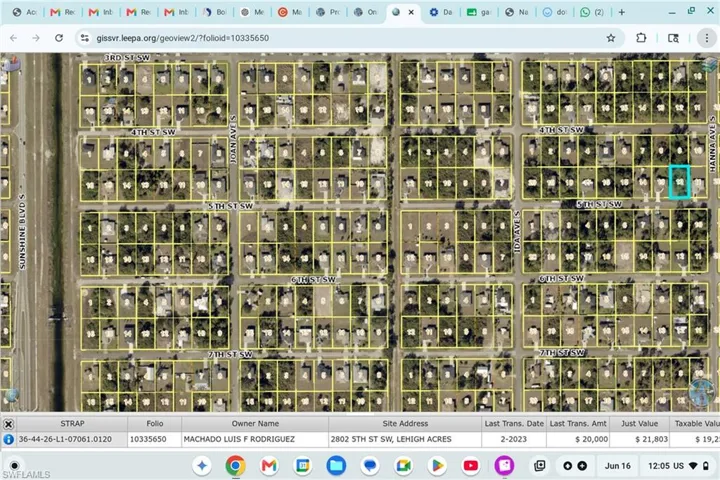Click the globe overview icon at bottom-right of map
The height and width of the screenshot is (480, 720).
pos(701,393)
